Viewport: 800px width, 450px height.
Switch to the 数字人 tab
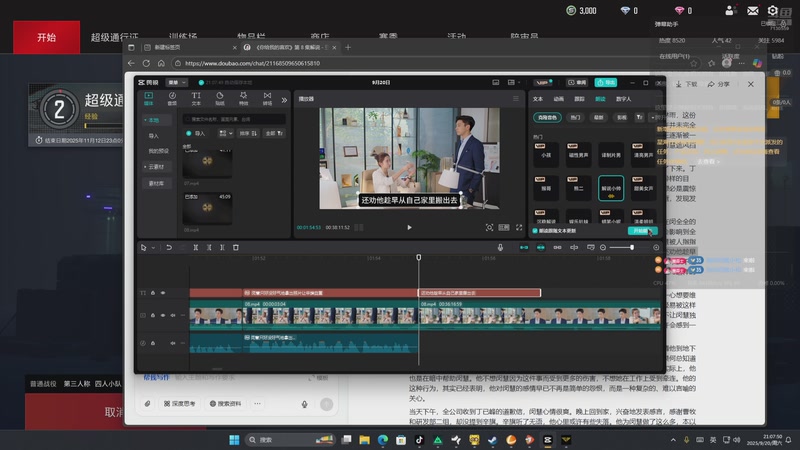click(624, 99)
